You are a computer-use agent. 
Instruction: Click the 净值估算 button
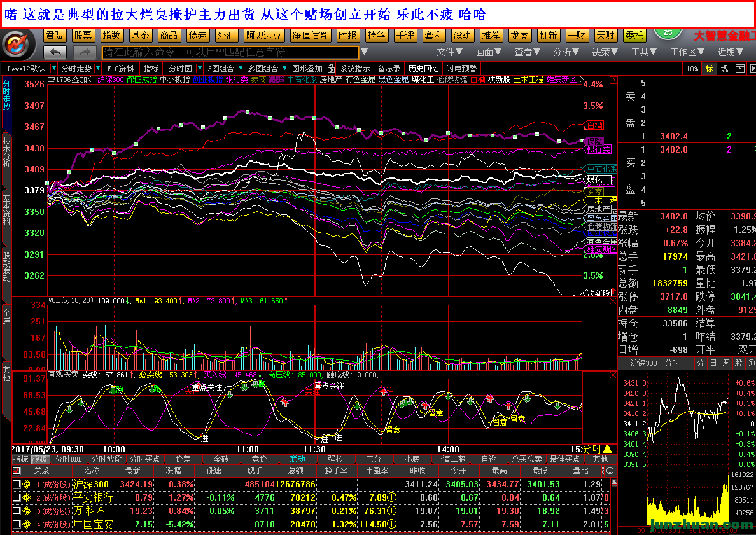pos(311,36)
